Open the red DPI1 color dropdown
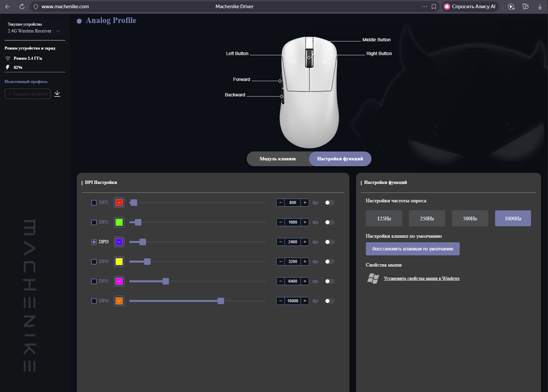Image resolution: width=548 pixels, height=392 pixels. click(119, 202)
